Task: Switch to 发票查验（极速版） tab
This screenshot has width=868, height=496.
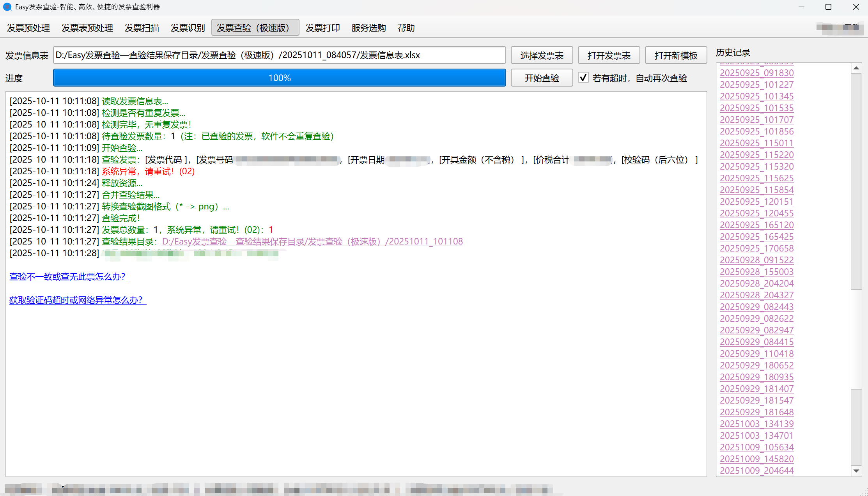Action: click(x=255, y=28)
